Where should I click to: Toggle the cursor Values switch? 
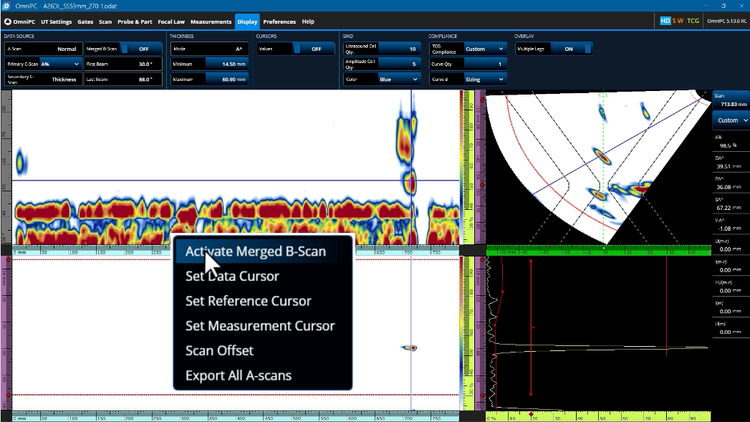coord(312,48)
